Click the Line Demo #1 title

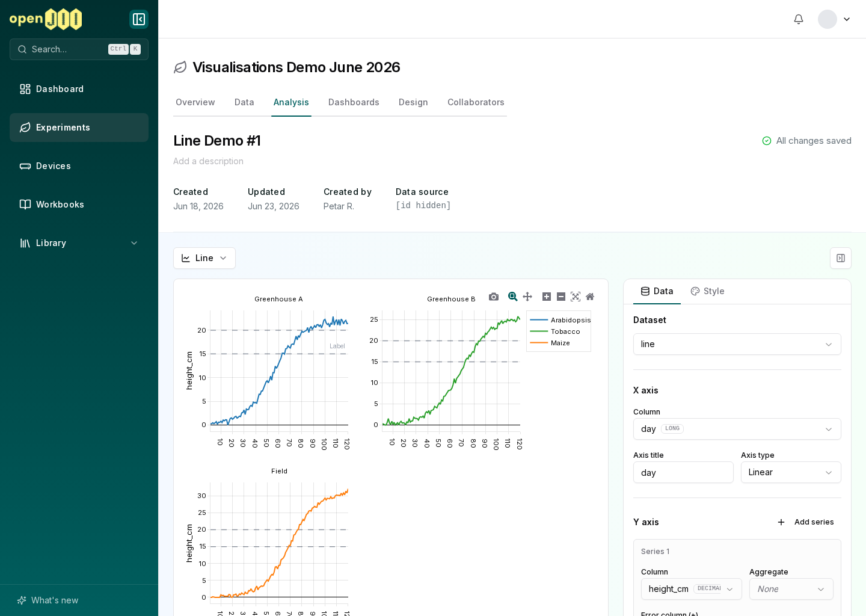(217, 141)
